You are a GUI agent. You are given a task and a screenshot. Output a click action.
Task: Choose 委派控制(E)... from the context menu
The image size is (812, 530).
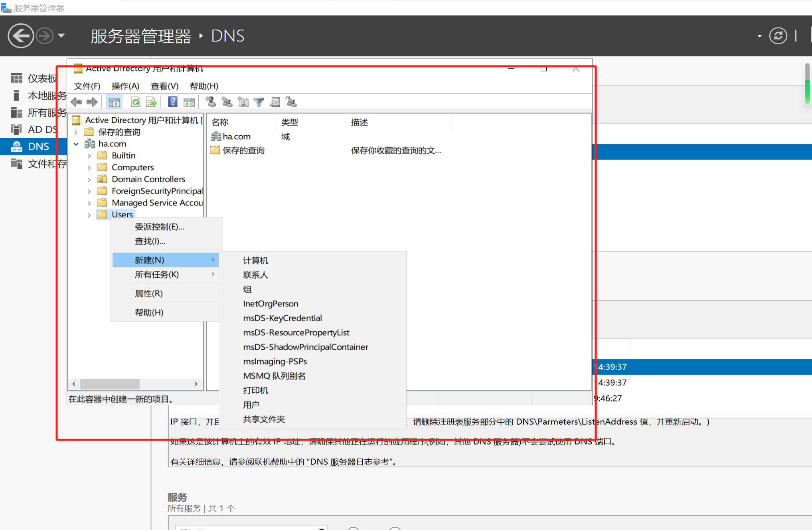pyautogui.click(x=166, y=227)
